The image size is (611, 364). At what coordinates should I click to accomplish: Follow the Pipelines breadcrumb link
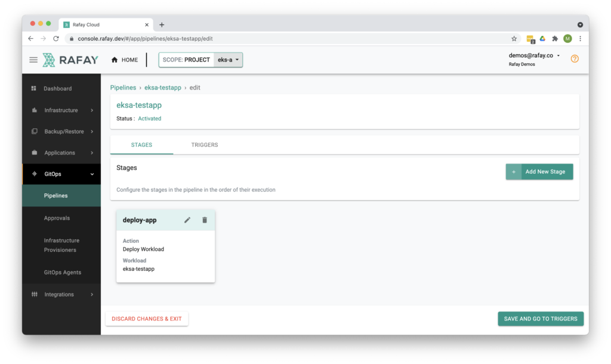pyautogui.click(x=123, y=88)
